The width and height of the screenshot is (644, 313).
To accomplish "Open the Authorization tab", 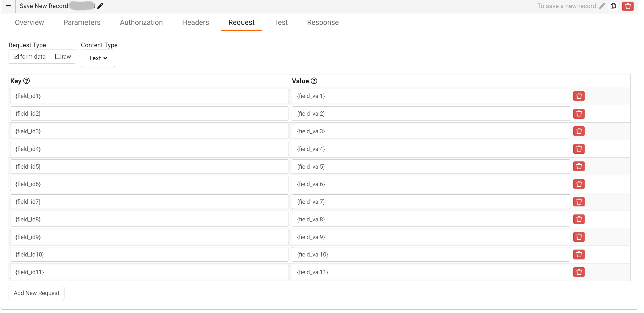I will (141, 22).
